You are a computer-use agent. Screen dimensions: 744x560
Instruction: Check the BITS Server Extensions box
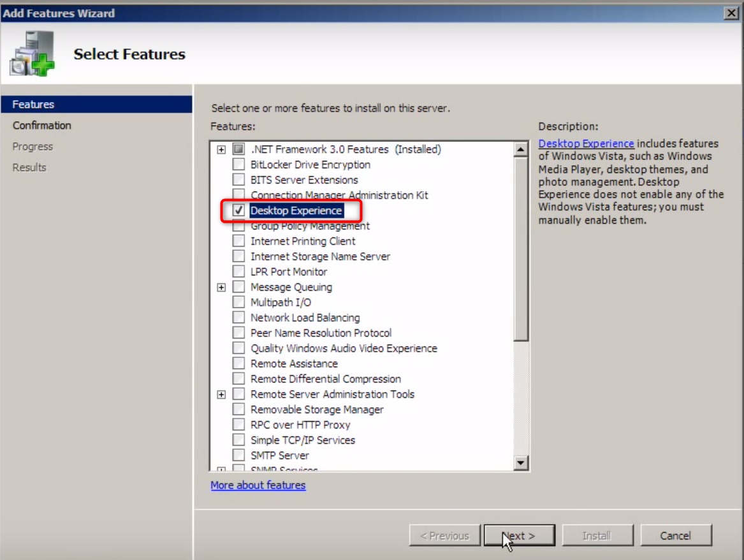click(x=239, y=180)
